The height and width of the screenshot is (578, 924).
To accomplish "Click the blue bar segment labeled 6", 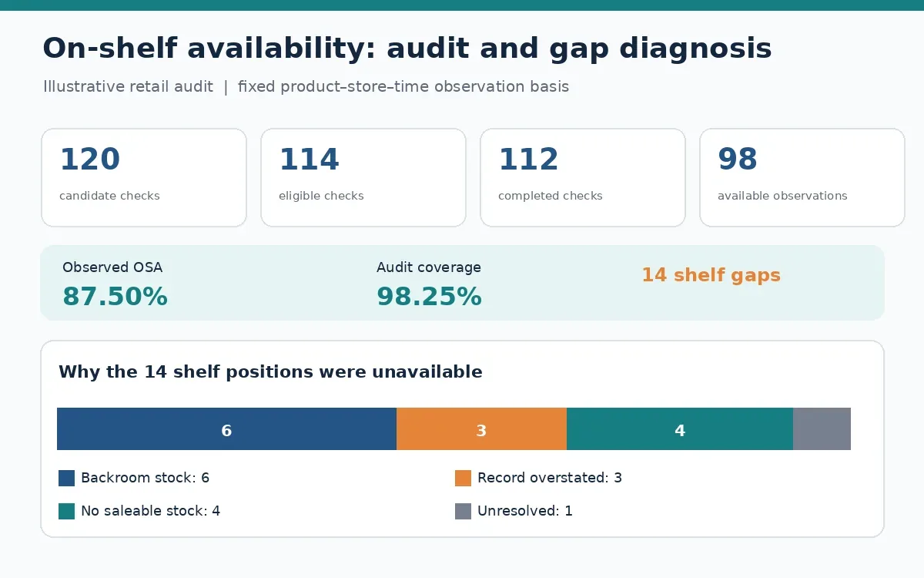I will [226, 429].
